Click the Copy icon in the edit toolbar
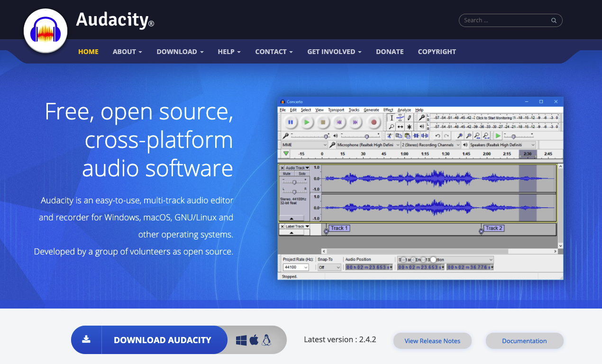602x364 pixels. coord(398,136)
